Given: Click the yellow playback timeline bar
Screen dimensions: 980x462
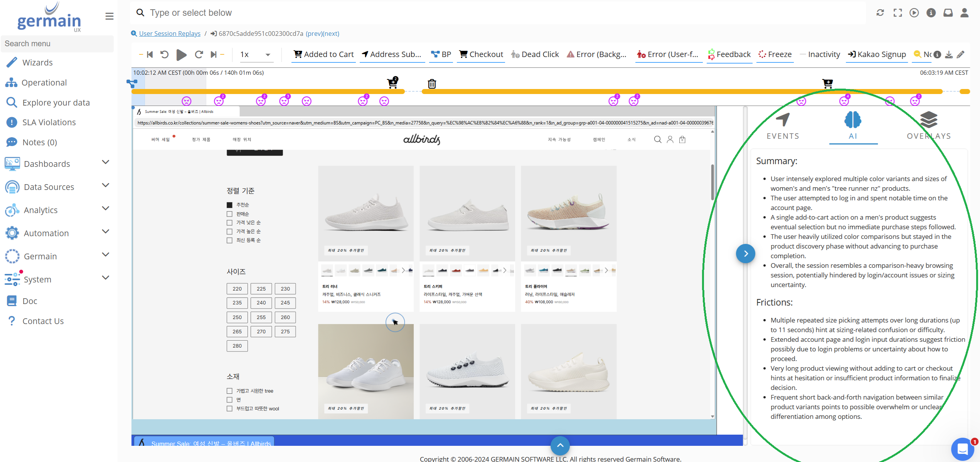Looking at the screenshot, I should point(540,91).
